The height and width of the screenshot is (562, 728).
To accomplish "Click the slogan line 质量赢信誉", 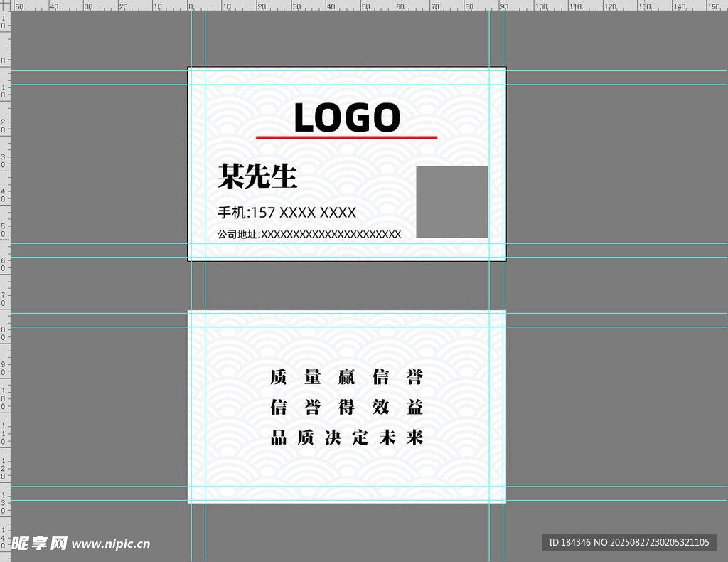I will click(x=346, y=377).
